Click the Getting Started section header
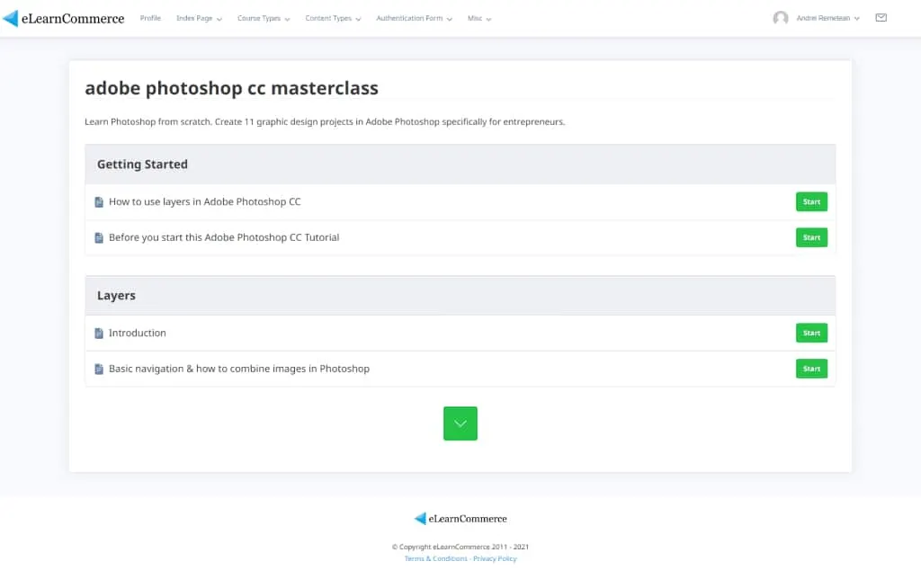The height and width of the screenshot is (588, 921). (460, 165)
